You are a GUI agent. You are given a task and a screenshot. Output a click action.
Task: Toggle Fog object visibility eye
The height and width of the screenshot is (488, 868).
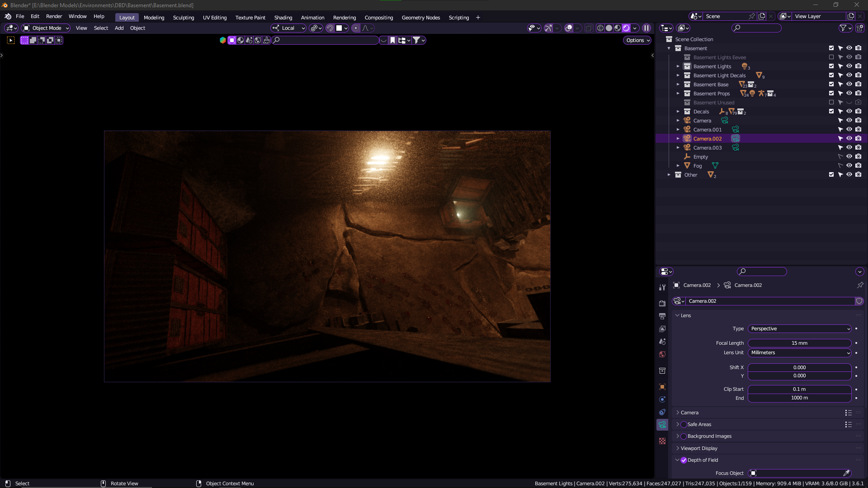tap(849, 166)
